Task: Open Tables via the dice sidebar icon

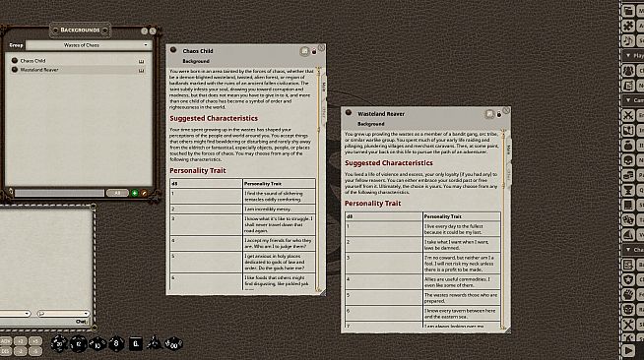Action: click(x=628, y=219)
